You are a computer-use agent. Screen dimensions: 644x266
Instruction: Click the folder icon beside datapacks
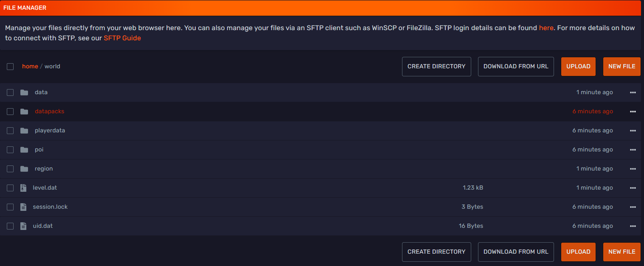pyautogui.click(x=24, y=112)
